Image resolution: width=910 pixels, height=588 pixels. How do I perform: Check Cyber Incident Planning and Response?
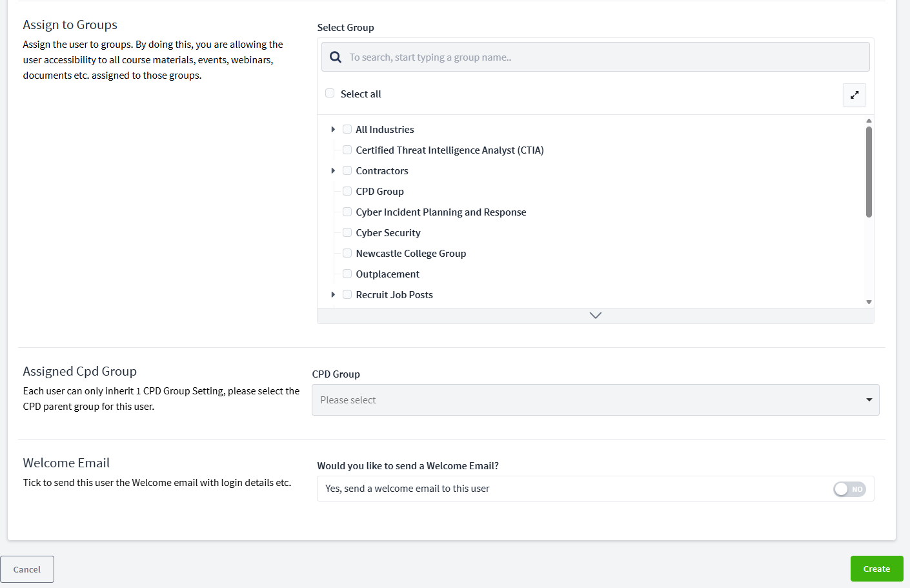(347, 212)
